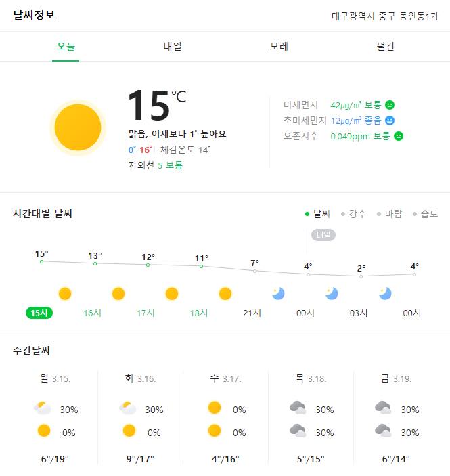Image resolution: width=450 pixels, height=476 pixels.
Task: Click the partly cloudy icon under 월 3.15.
Action: click(x=42, y=408)
